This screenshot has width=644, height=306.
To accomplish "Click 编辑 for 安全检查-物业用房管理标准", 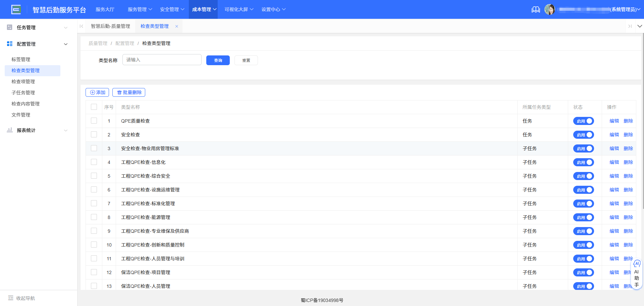I will click(x=614, y=148).
